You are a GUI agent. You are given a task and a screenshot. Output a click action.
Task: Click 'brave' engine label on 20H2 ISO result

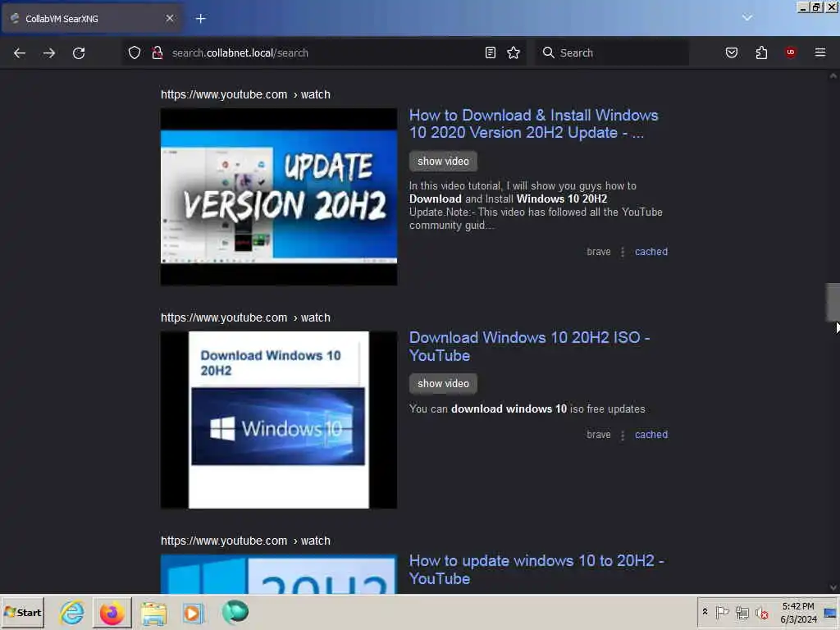tap(598, 435)
